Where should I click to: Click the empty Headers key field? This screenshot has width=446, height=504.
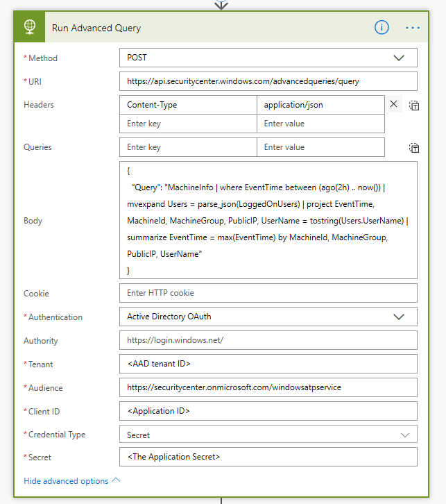[x=187, y=124]
